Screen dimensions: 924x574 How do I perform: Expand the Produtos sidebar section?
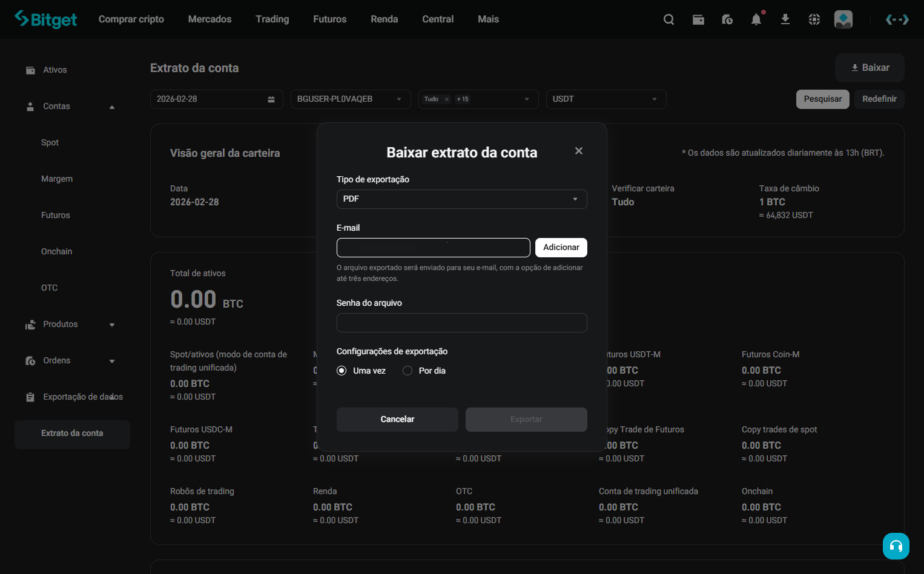tap(112, 325)
